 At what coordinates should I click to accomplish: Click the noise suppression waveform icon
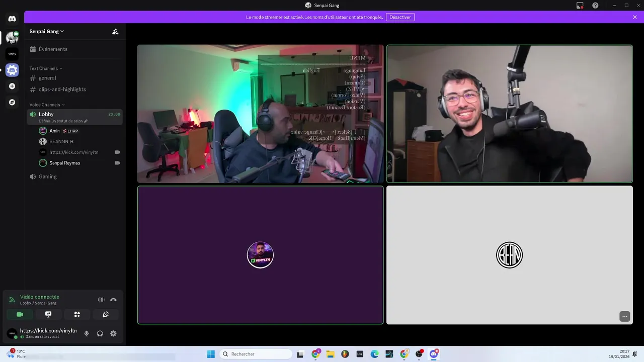(101, 300)
